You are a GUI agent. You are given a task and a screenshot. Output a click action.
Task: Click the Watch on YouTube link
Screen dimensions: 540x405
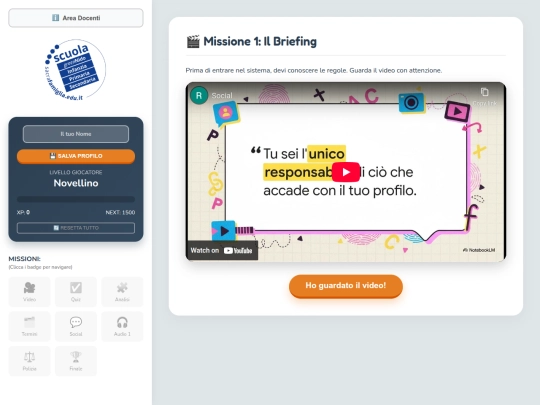click(x=222, y=250)
